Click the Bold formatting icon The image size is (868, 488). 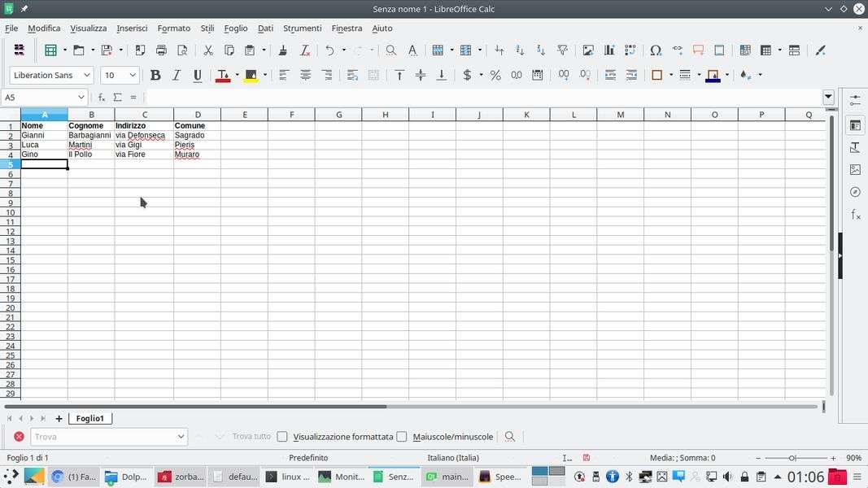point(155,76)
